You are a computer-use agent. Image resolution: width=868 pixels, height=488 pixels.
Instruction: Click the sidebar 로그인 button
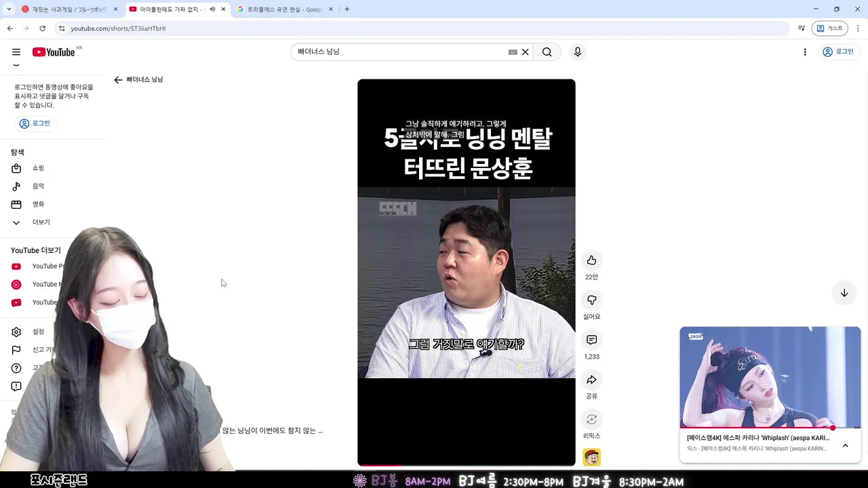pyautogui.click(x=35, y=123)
